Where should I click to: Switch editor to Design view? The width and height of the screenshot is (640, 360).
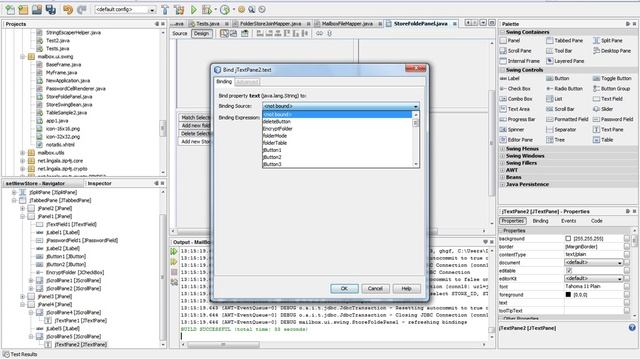point(202,33)
